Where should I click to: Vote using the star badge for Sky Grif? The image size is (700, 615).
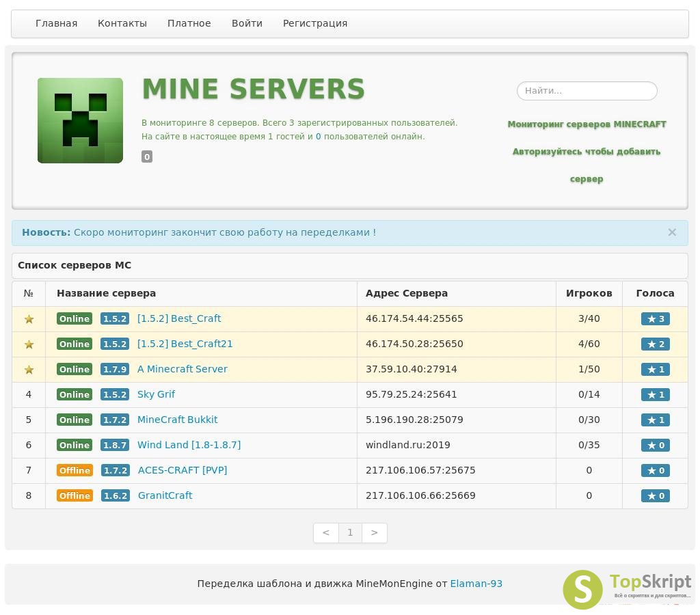[656, 394]
